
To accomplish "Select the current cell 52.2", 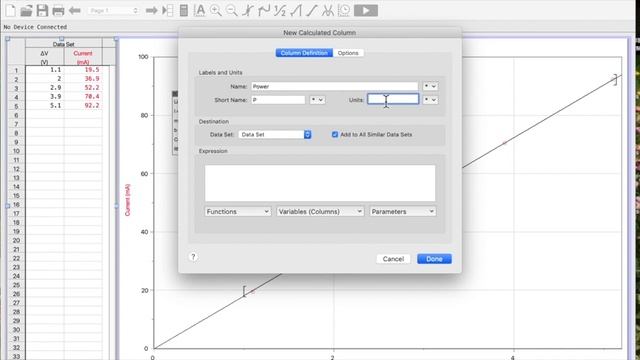I will (83, 88).
